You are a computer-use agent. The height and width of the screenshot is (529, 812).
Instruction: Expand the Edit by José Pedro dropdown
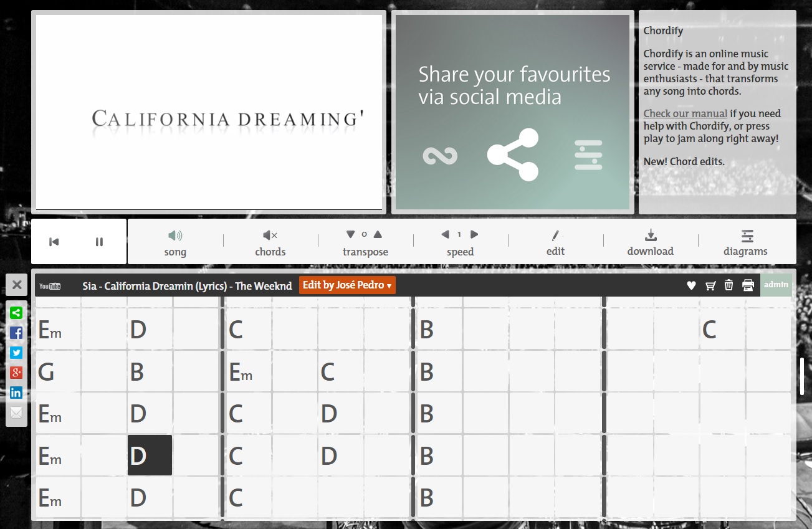coord(347,285)
